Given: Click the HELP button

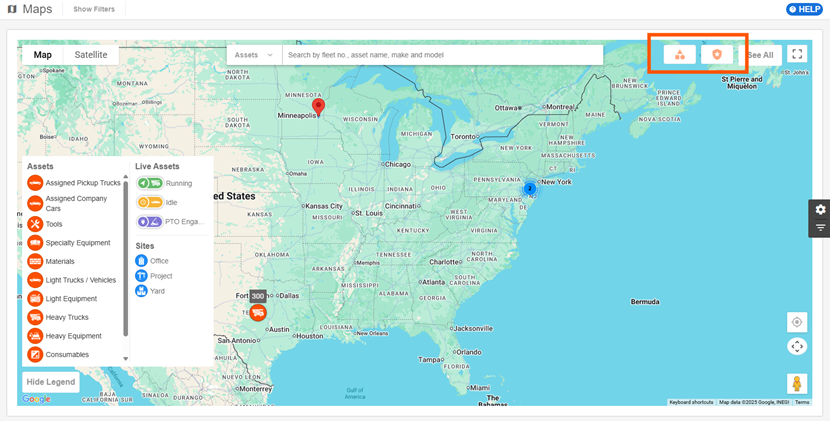Looking at the screenshot, I should click(804, 9).
